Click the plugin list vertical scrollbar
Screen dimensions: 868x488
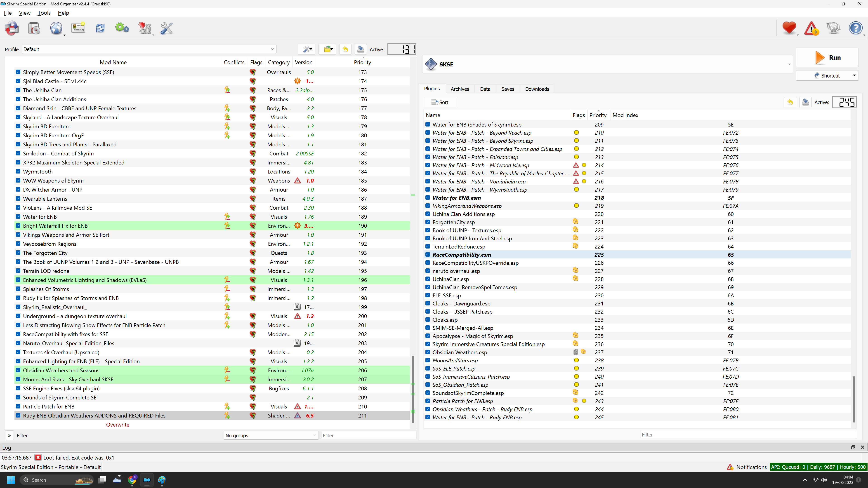click(854, 399)
